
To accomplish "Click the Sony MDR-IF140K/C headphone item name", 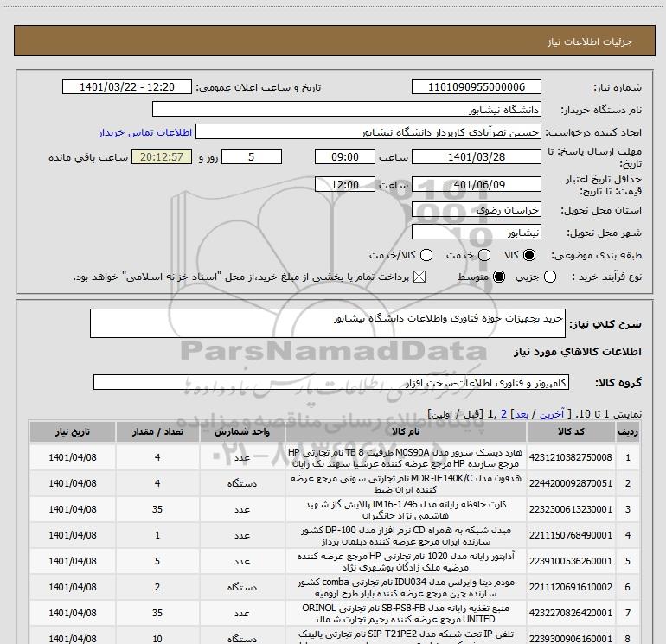I will pyautogui.click(x=406, y=483).
